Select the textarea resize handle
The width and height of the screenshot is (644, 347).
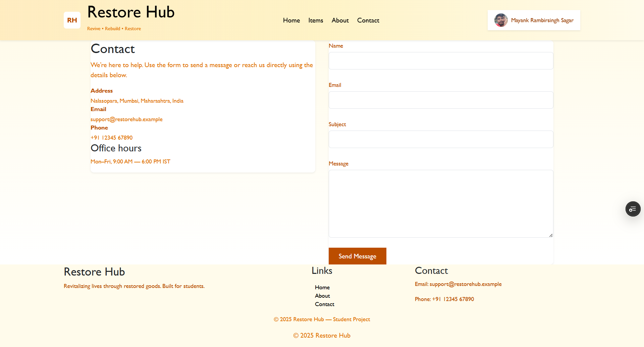tap(551, 235)
